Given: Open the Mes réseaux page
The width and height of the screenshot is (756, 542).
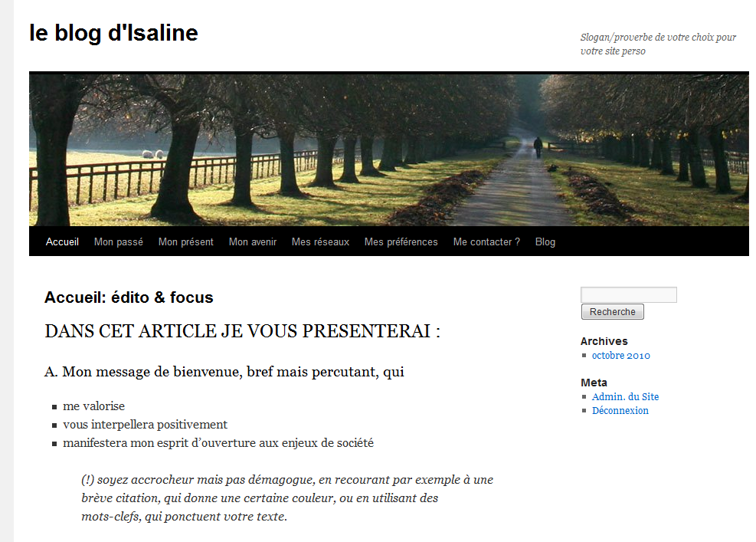Looking at the screenshot, I should (x=321, y=241).
